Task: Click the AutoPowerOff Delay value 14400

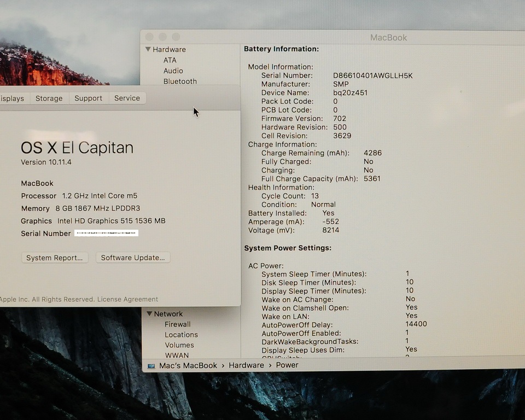Action: click(416, 324)
